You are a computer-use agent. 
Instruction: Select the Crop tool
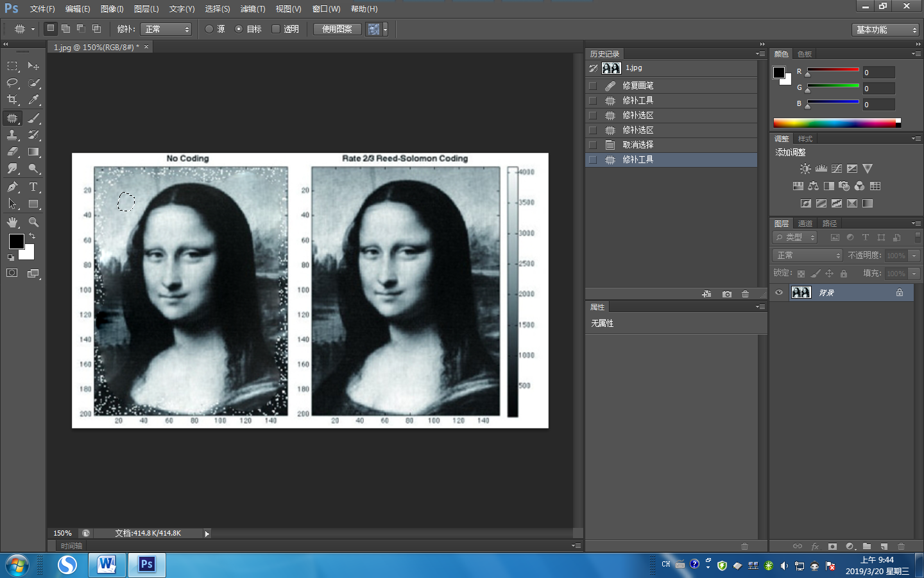click(x=12, y=100)
